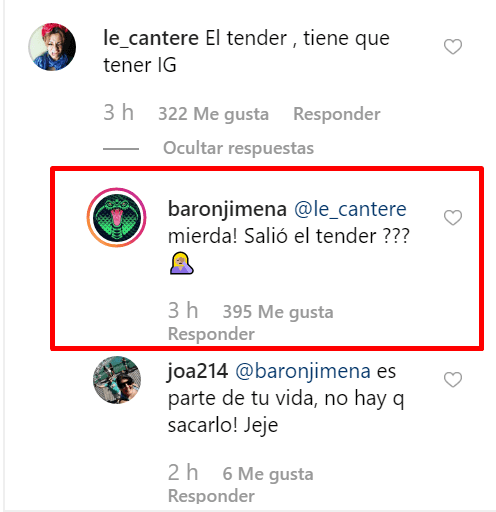The image size is (496, 512).
Task: Reply to joa214's comment
Action: pyautogui.click(x=211, y=496)
